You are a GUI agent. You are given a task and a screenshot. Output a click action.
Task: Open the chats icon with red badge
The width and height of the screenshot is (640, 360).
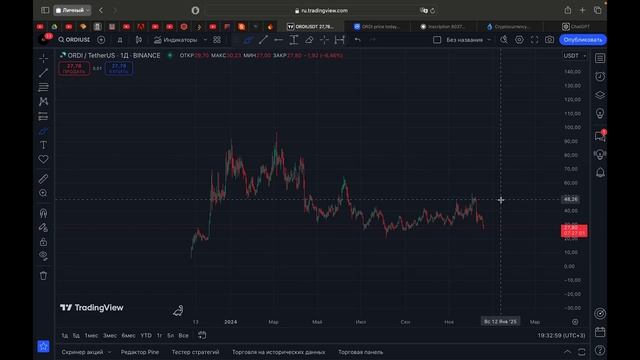[x=600, y=136]
